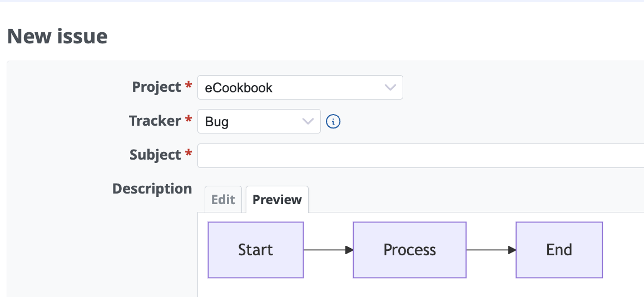Focus the Subject text field

[420, 156]
